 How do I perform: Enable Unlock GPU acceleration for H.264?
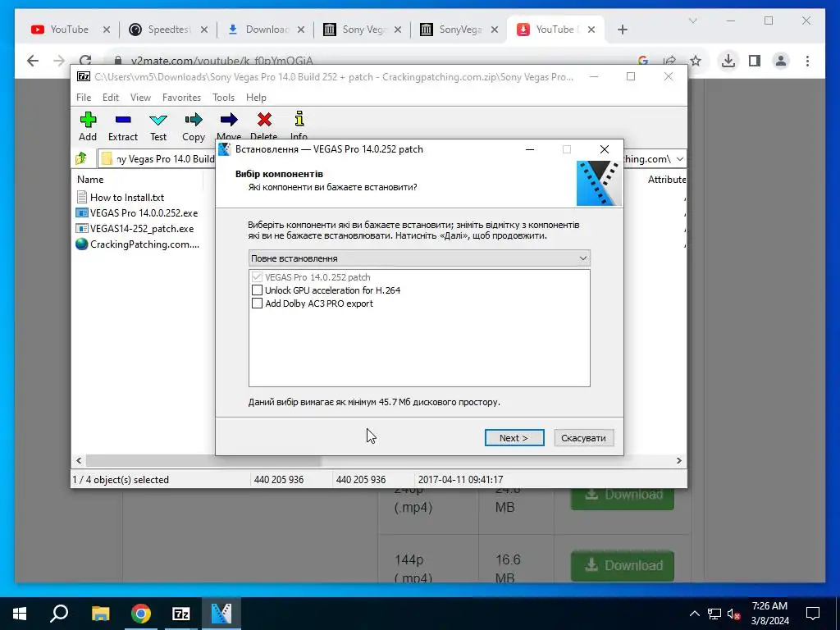click(x=257, y=290)
